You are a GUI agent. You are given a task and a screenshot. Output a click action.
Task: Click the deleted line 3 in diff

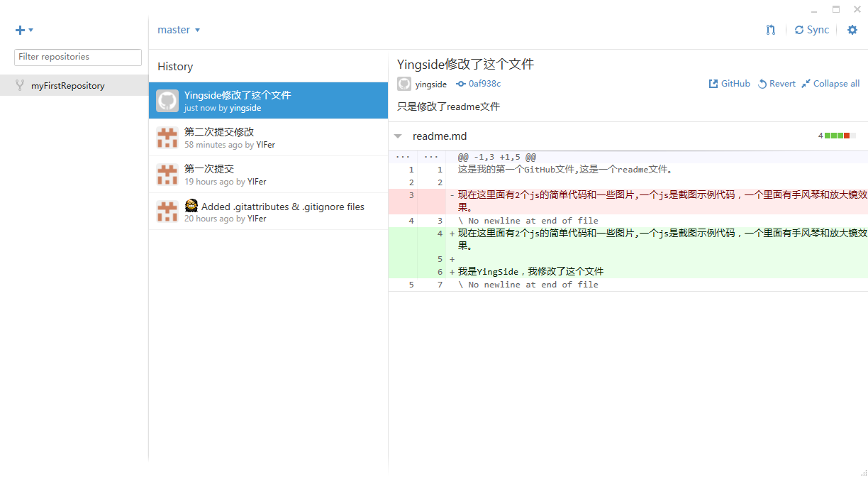pyautogui.click(x=628, y=202)
